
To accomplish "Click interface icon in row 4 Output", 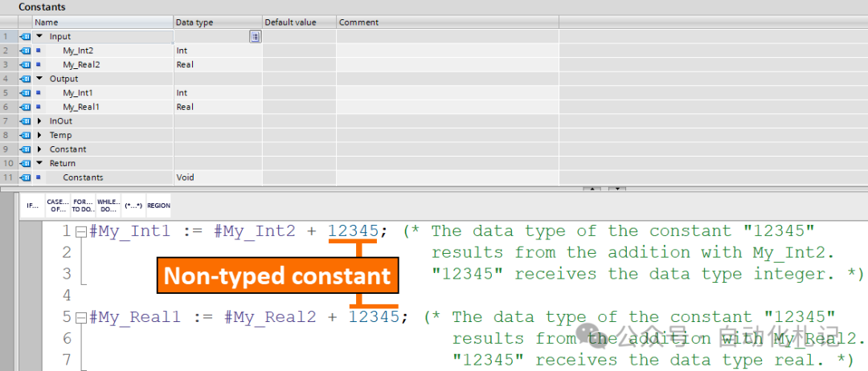I will [x=25, y=79].
